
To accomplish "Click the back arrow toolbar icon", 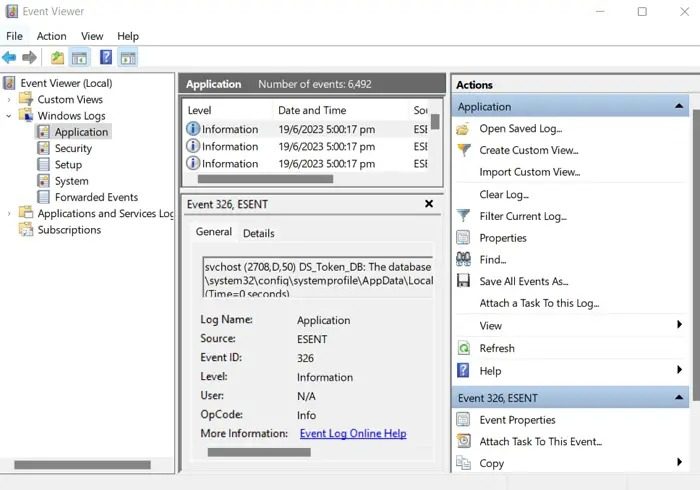I will click(x=9, y=58).
